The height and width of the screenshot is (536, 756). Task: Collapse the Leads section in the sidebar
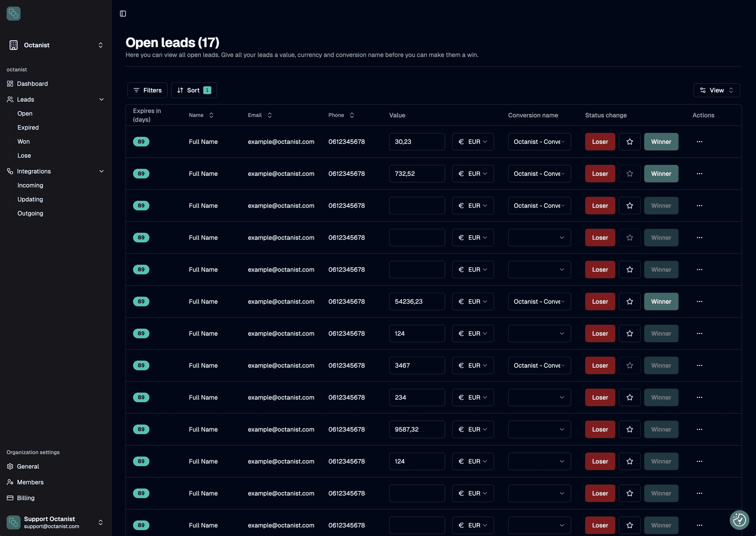pos(101,100)
